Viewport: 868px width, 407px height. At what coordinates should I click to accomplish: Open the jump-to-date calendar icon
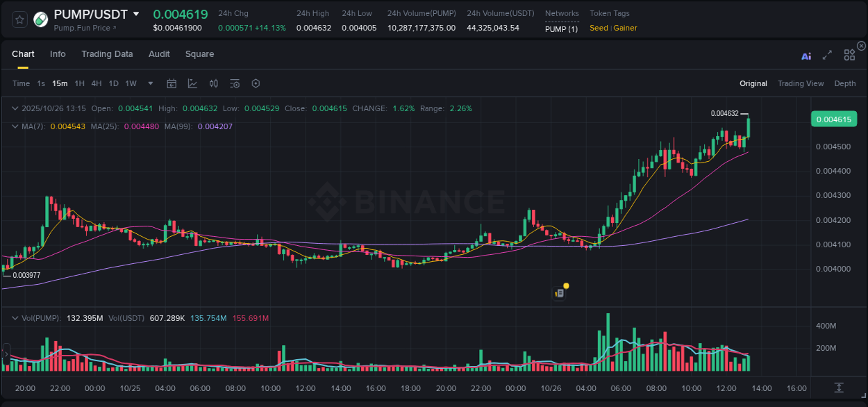click(x=172, y=83)
